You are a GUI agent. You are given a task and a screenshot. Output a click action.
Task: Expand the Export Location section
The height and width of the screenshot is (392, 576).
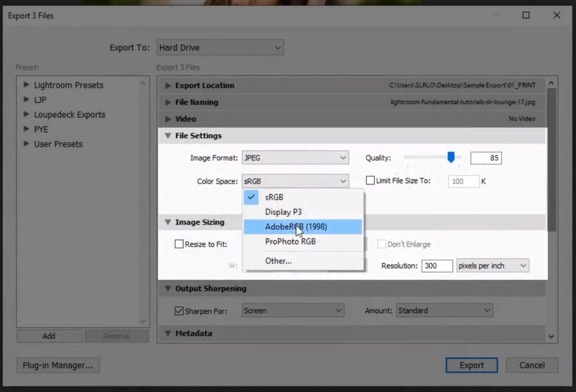pos(168,86)
